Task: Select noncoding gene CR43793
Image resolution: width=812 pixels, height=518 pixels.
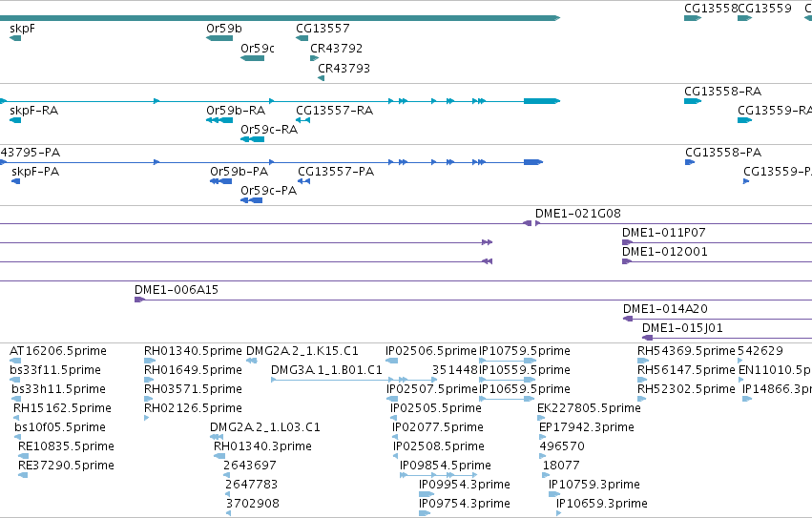Action: 321,78
